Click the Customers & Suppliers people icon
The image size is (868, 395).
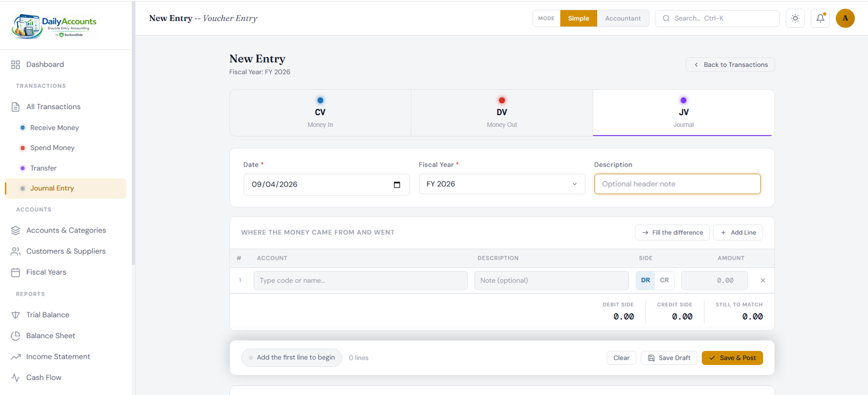click(15, 251)
